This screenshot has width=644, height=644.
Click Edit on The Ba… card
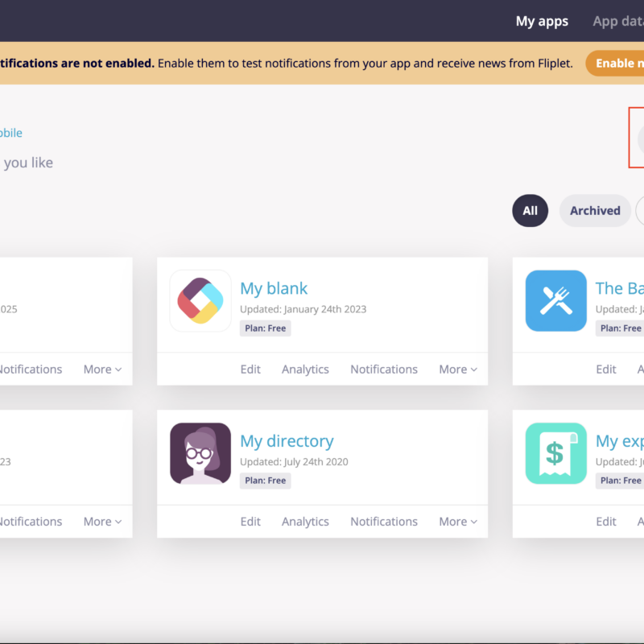pos(606,369)
